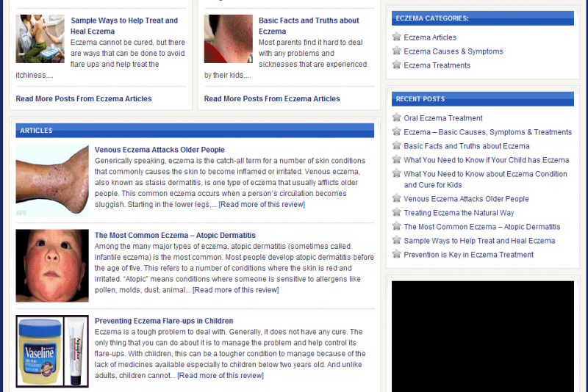
Task: Click The Most Common Eczema – Atopic Dermatitis article title
Action: tap(175, 235)
